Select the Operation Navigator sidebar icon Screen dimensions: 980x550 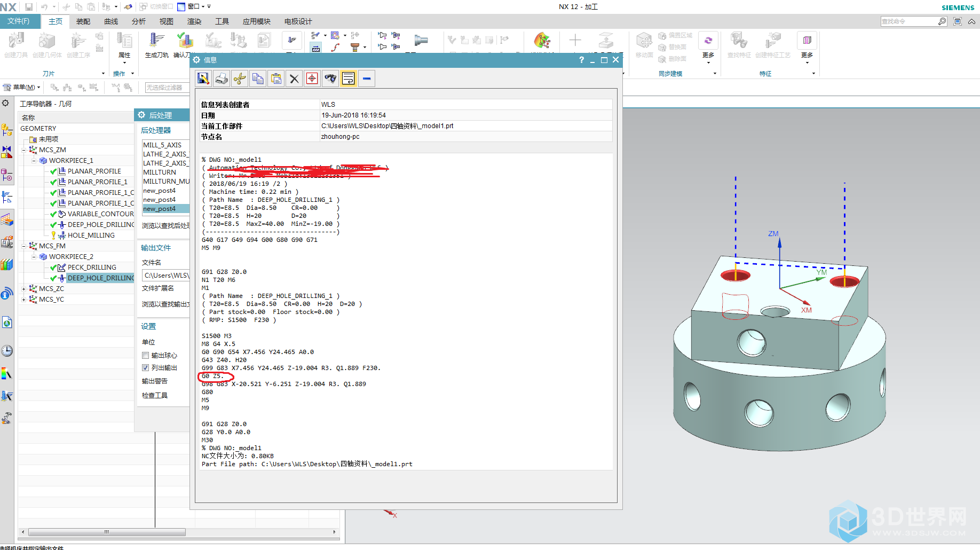coord(6,198)
